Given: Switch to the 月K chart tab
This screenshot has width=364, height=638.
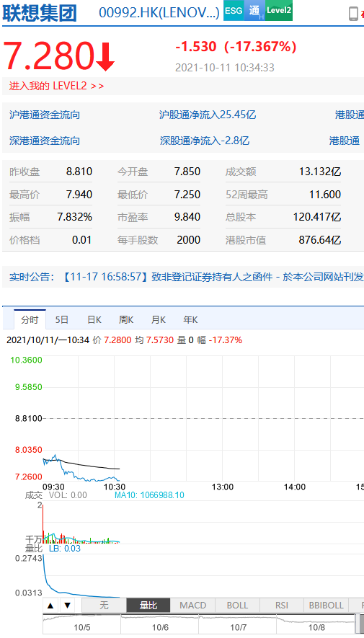Looking at the screenshot, I should (159, 320).
